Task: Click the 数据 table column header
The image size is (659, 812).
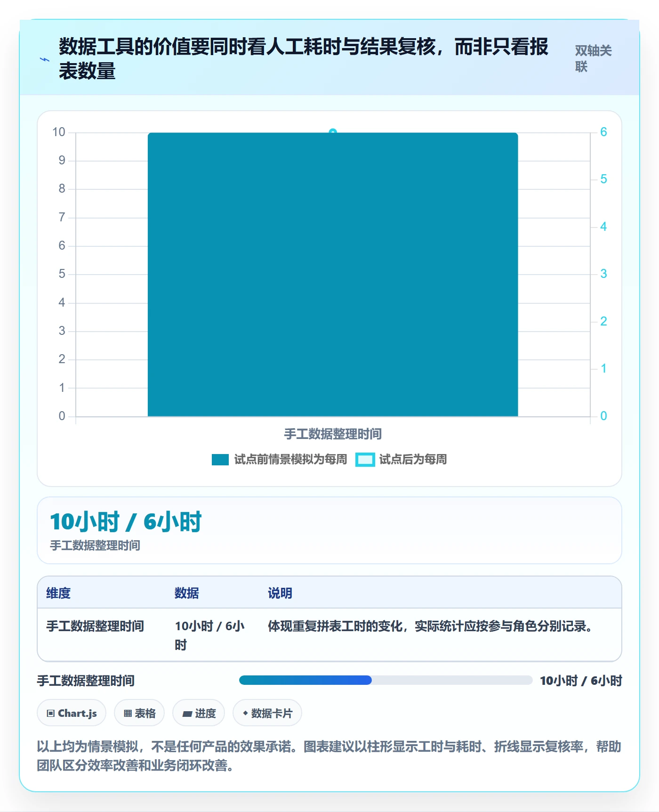Action: (186, 593)
